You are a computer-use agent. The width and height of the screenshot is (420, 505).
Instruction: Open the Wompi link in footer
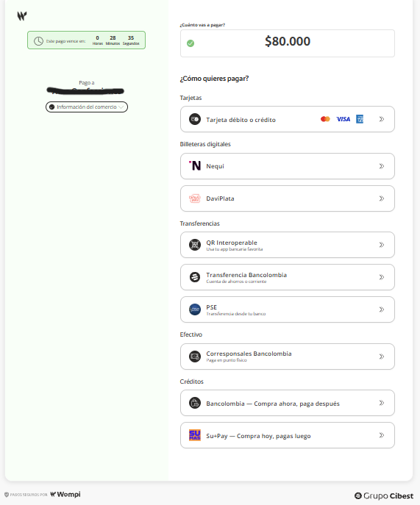pyautogui.click(x=65, y=495)
